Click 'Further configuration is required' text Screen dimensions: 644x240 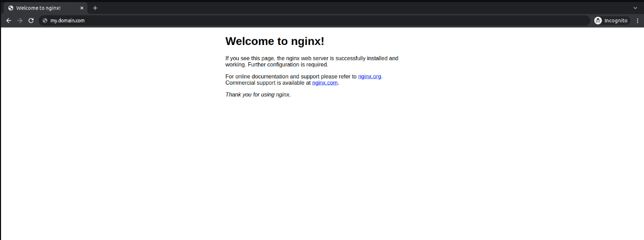[x=287, y=65]
